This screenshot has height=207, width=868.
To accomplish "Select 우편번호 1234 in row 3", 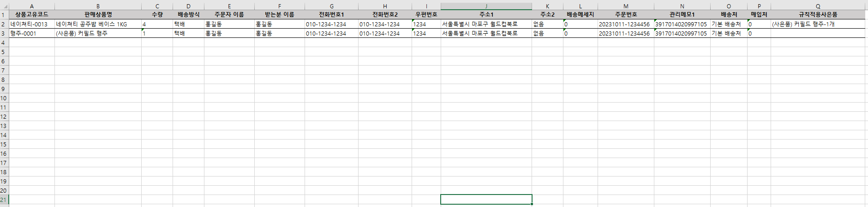I will (426, 33).
